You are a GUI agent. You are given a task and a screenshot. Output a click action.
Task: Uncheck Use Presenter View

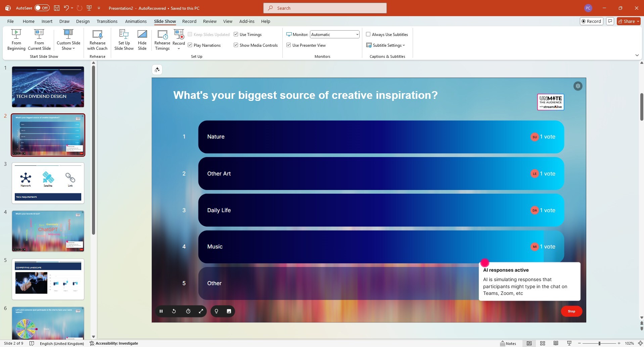coord(288,45)
